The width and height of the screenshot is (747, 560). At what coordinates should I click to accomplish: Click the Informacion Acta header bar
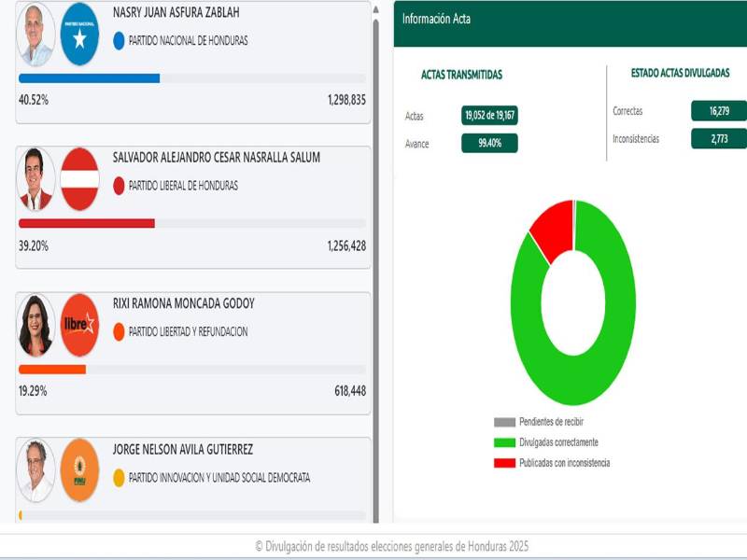pos(570,15)
